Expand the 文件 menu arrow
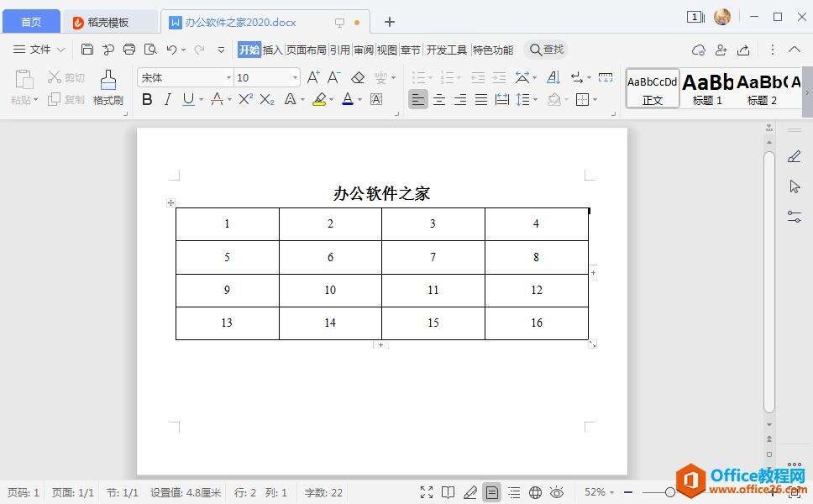813x504 pixels. click(60, 50)
